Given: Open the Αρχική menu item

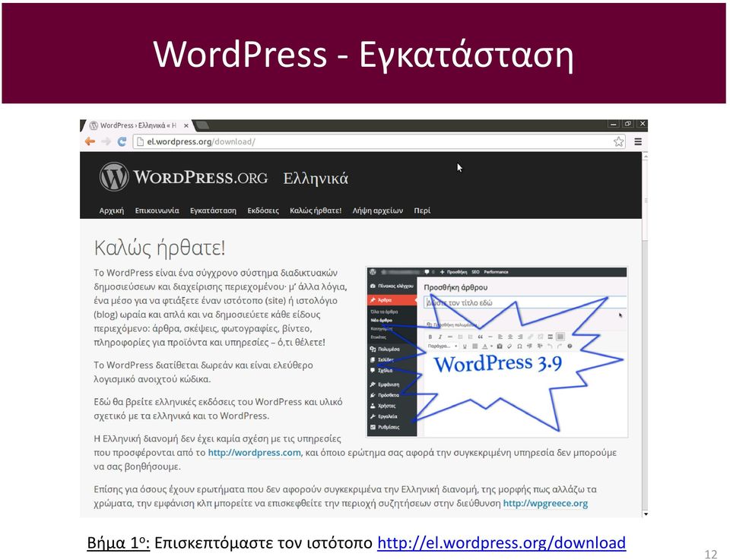Looking at the screenshot, I should click(x=111, y=210).
